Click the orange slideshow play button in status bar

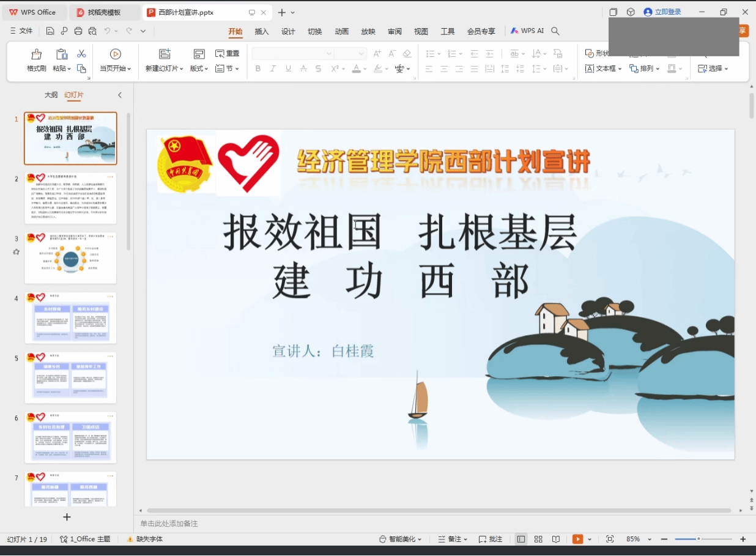(577, 539)
